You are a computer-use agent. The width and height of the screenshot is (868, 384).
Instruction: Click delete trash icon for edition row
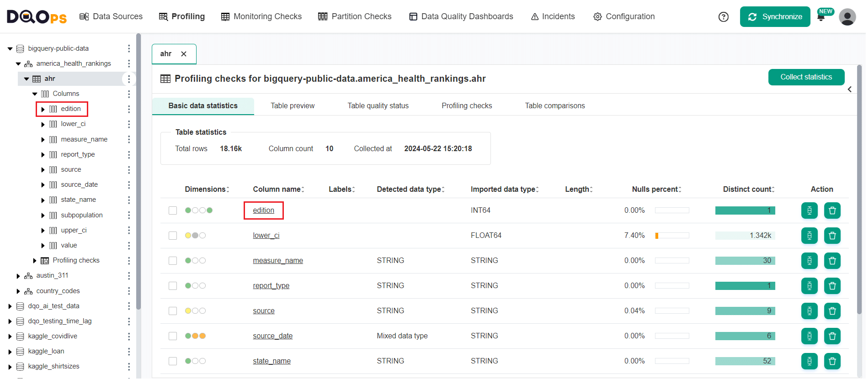(832, 210)
